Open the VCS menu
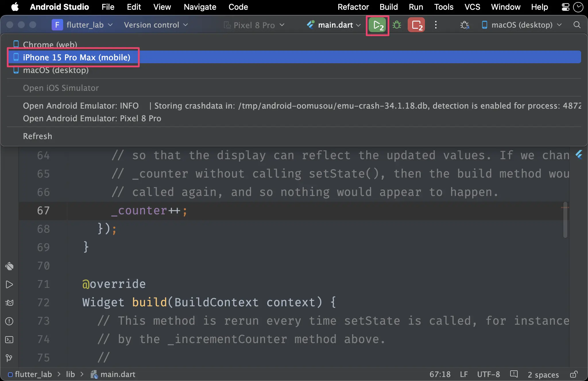588x381 pixels. pos(472,7)
